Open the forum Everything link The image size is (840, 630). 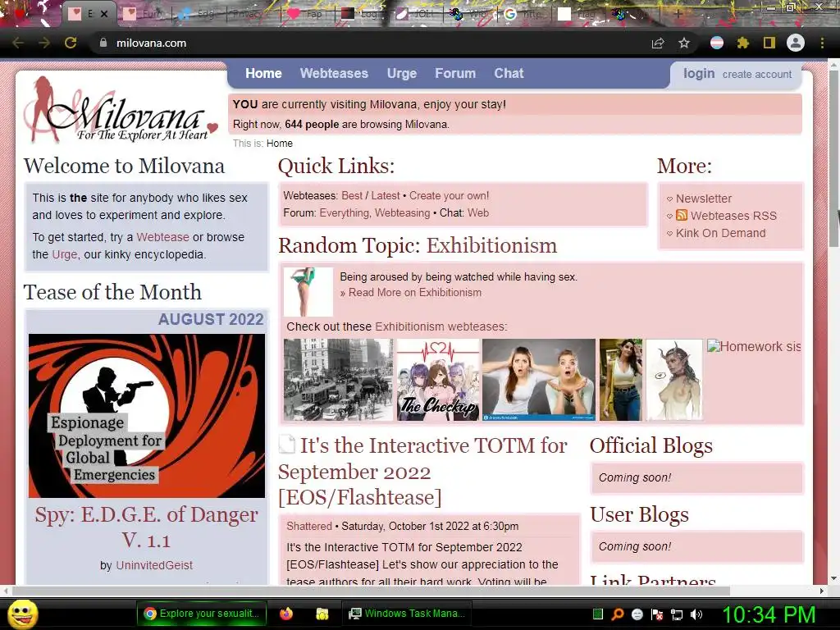coord(345,213)
